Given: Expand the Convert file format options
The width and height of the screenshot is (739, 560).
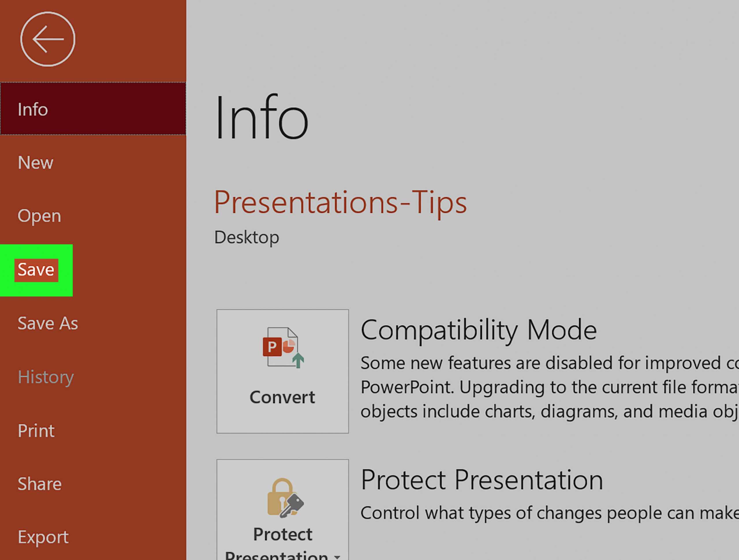Looking at the screenshot, I should 282,371.
